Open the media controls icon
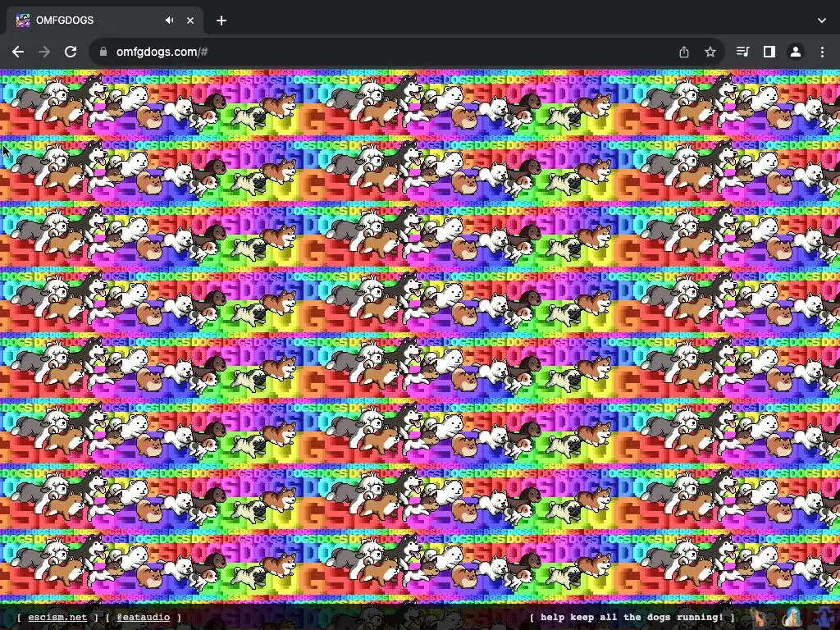The image size is (840, 630). tap(743, 52)
